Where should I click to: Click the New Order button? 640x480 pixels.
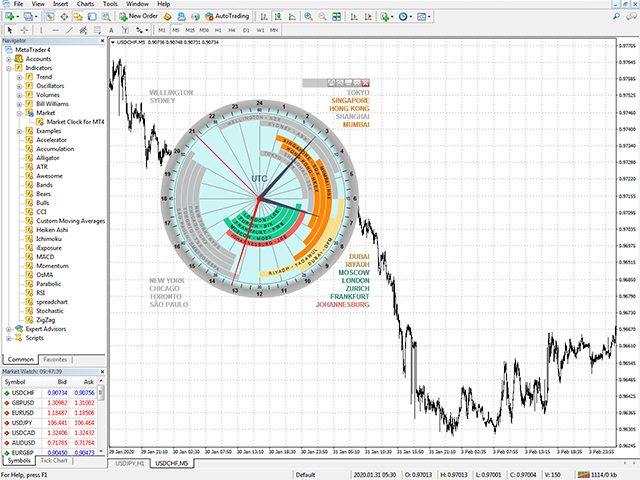[138, 16]
